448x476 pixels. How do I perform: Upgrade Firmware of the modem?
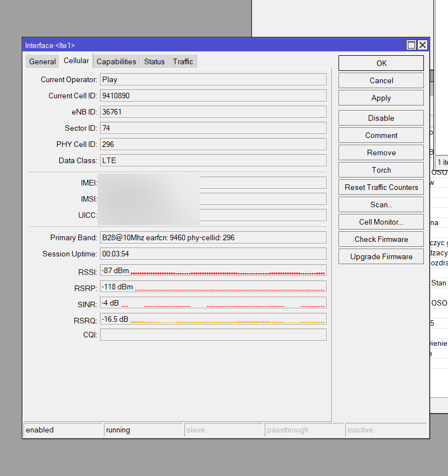381,256
